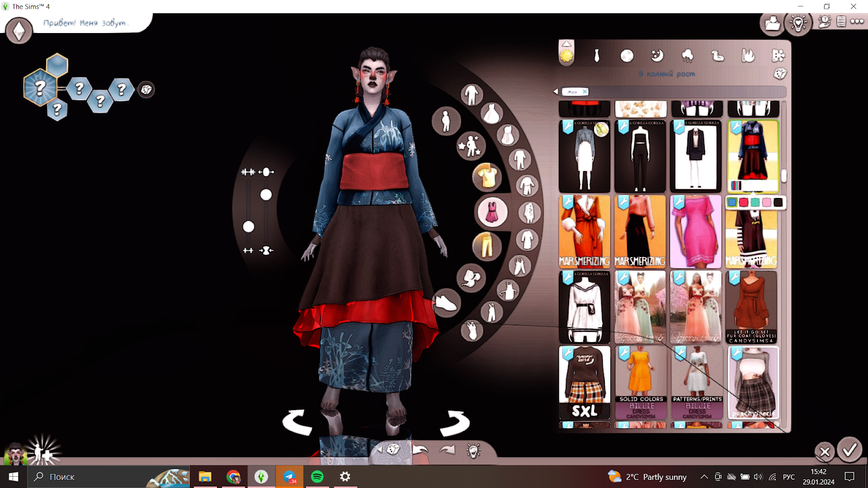This screenshot has height=488, width=868.
Task: Click the right-hand body slider handle
Action: point(266,195)
